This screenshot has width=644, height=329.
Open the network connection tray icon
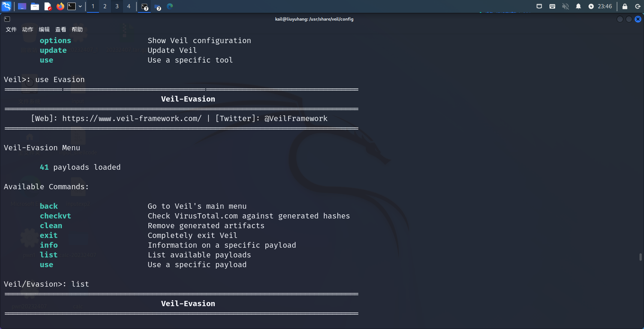[x=539, y=6]
